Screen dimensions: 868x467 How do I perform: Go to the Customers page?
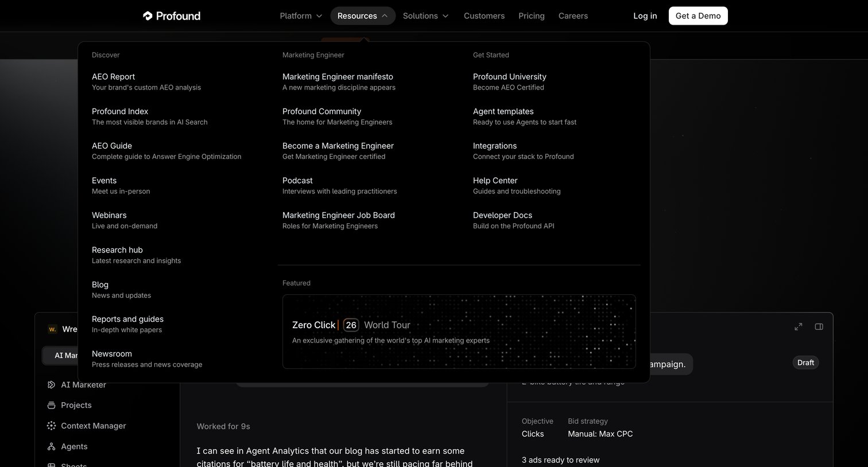[x=484, y=16]
